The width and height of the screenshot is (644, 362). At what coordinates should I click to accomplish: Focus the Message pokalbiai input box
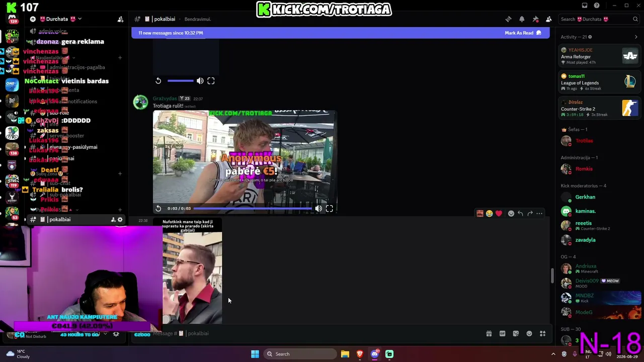pos(317,333)
